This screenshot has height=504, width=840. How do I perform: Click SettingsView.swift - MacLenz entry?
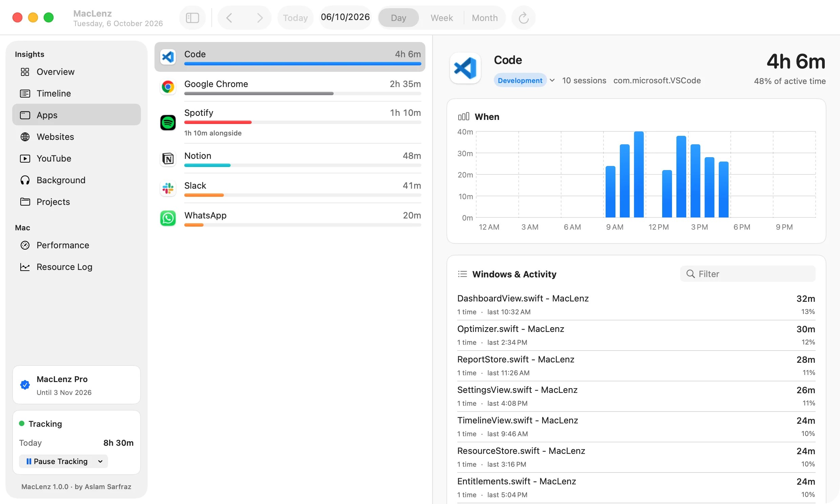pos(636,396)
